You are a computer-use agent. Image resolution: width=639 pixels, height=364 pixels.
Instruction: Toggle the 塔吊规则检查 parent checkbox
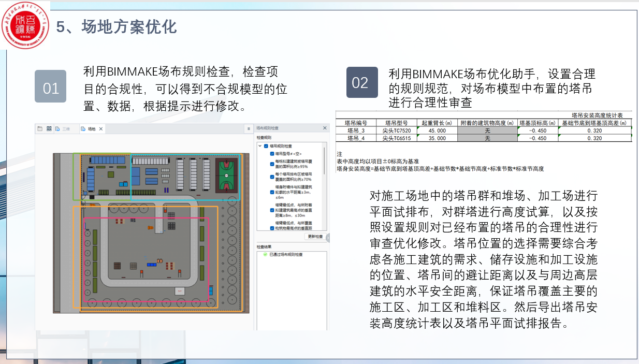point(266,147)
